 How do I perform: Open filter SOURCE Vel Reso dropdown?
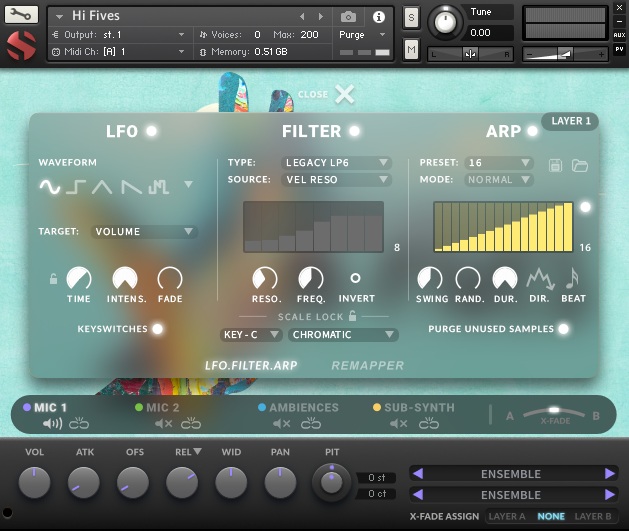click(x=337, y=179)
